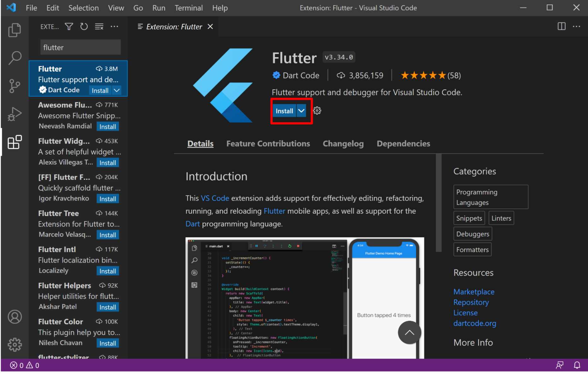Switch to the Details tab

tap(200, 144)
